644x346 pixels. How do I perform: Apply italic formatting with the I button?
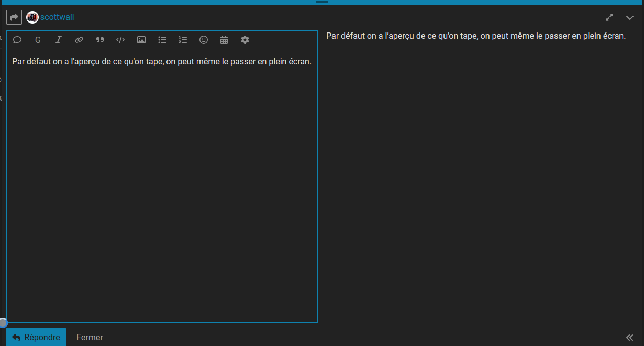(x=59, y=40)
